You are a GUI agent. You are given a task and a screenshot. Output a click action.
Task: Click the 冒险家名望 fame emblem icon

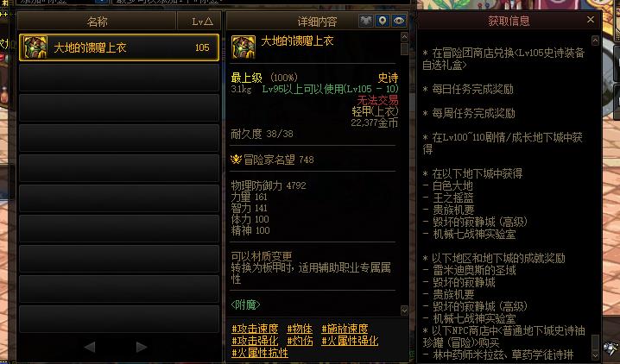[236, 159]
